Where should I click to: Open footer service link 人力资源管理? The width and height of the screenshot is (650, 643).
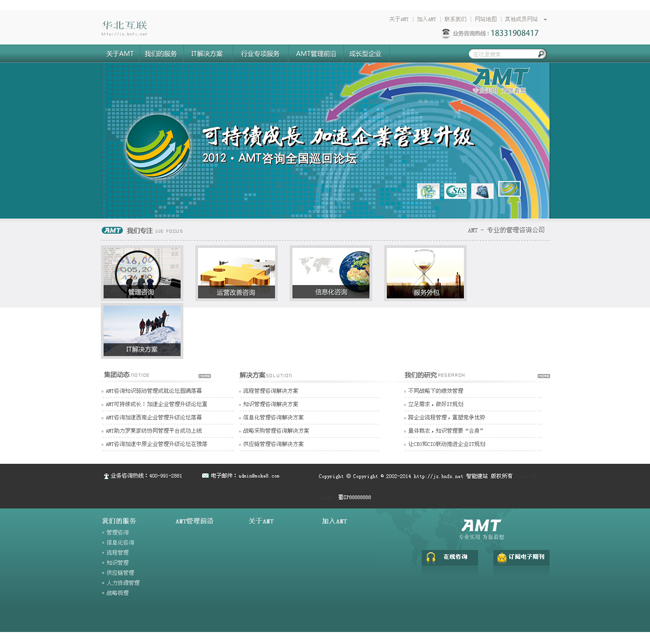[123, 583]
